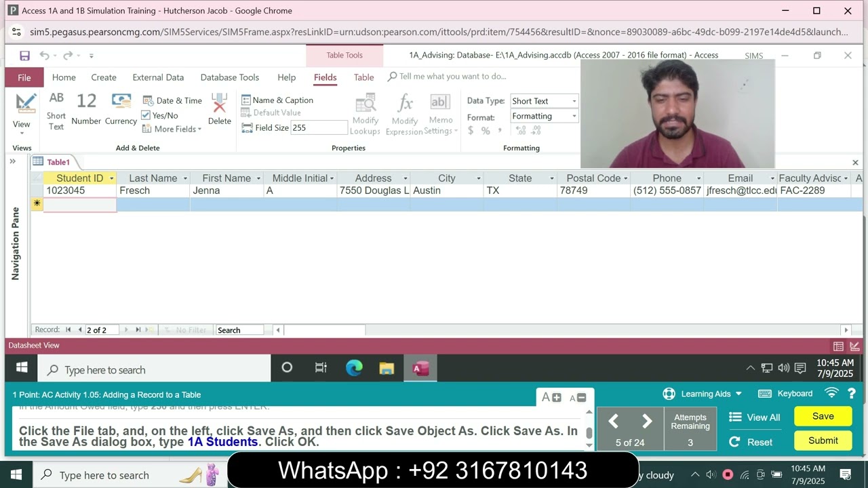The image size is (868, 488).
Task: Click the Field Size input box
Action: tap(319, 127)
